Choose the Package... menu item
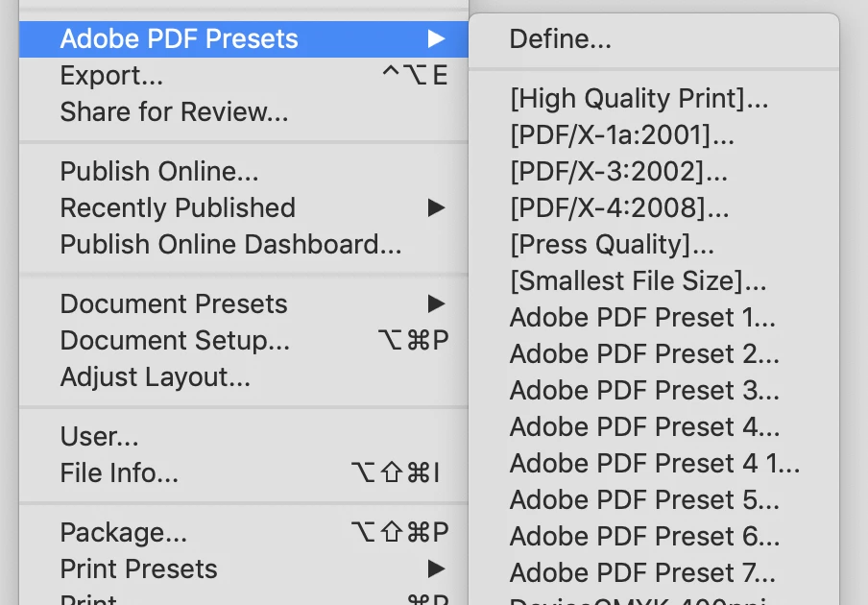The width and height of the screenshot is (868, 605). pos(244,532)
